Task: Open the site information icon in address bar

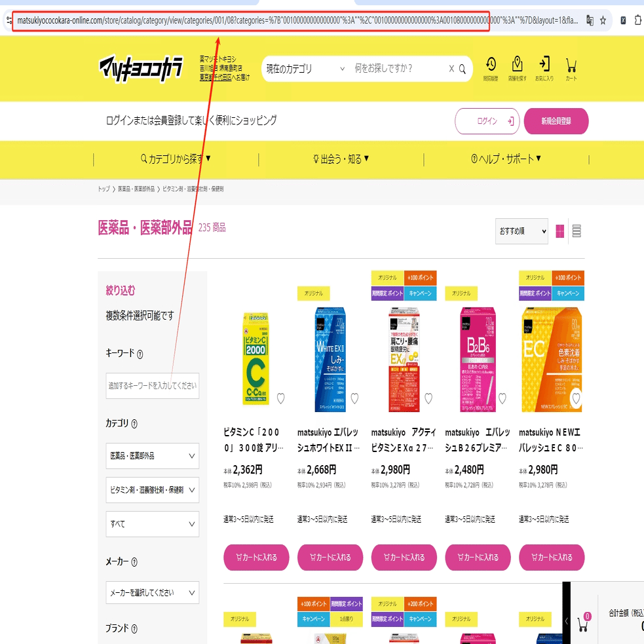Action: pyautogui.click(x=9, y=20)
